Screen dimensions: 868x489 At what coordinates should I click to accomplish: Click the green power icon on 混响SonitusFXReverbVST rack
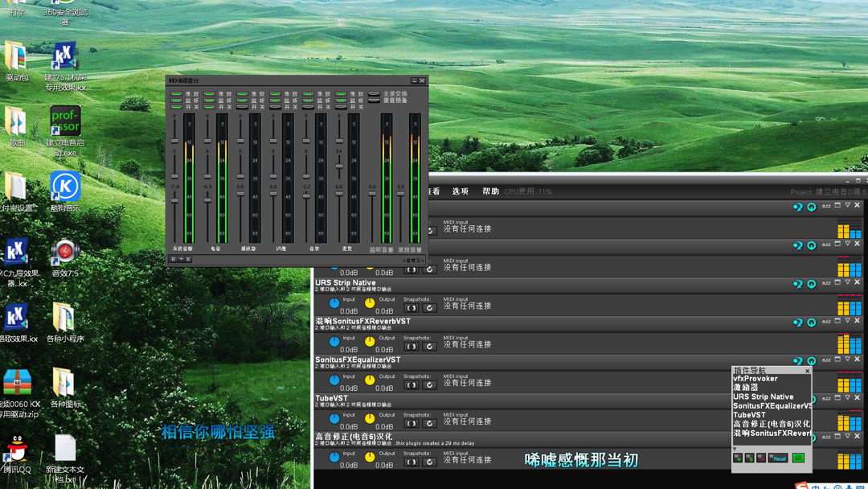click(812, 322)
